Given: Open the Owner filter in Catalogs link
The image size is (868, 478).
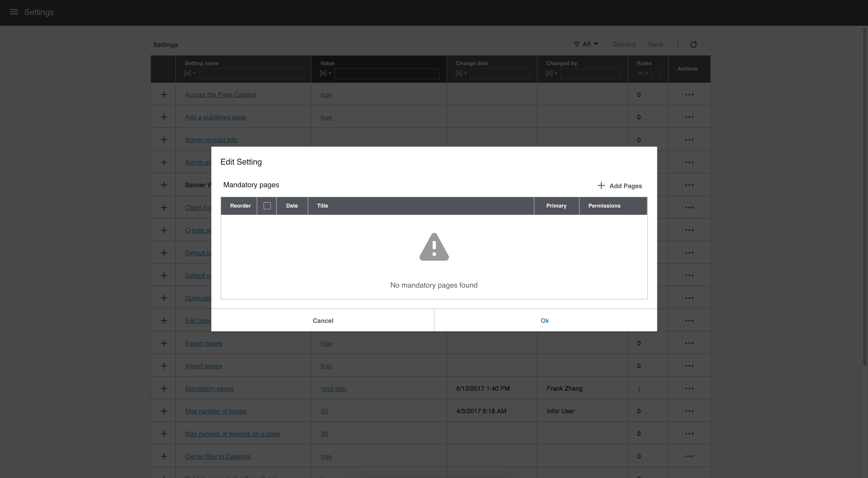Looking at the screenshot, I should tap(218, 456).
